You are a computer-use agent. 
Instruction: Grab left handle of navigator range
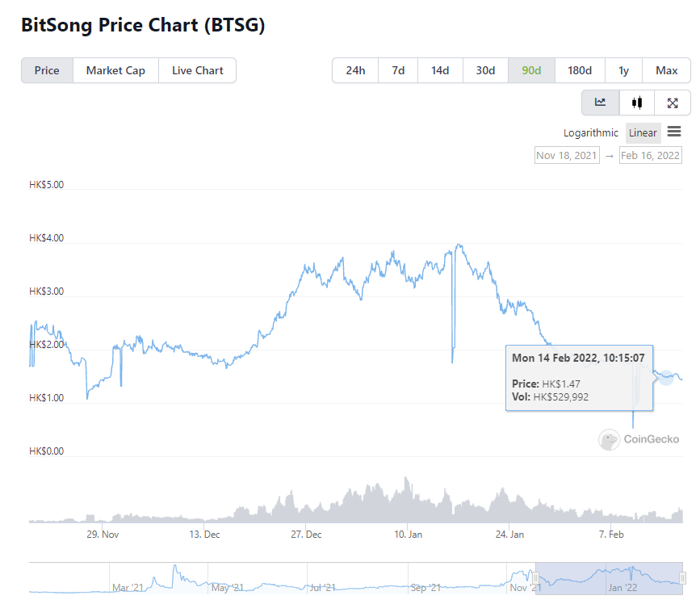pos(535,578)
